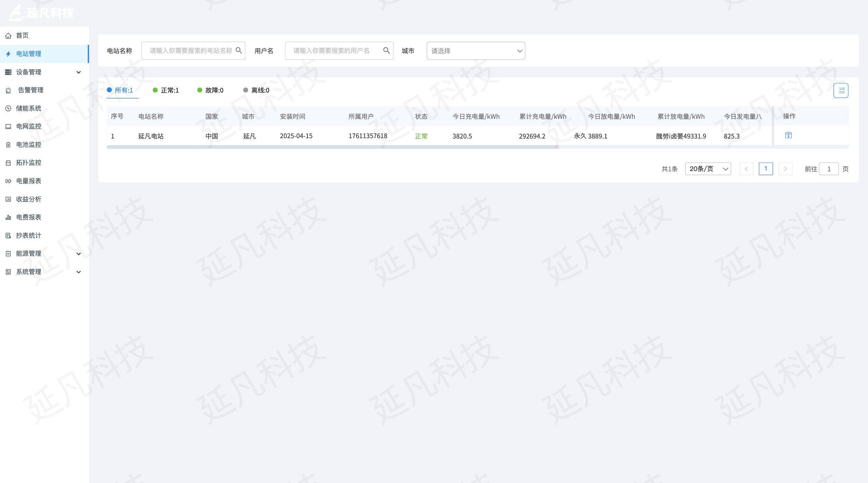Click the search magnifier in 电站名称 field
This screenshot has width=868, height=483.
click(x=239, y=50)
